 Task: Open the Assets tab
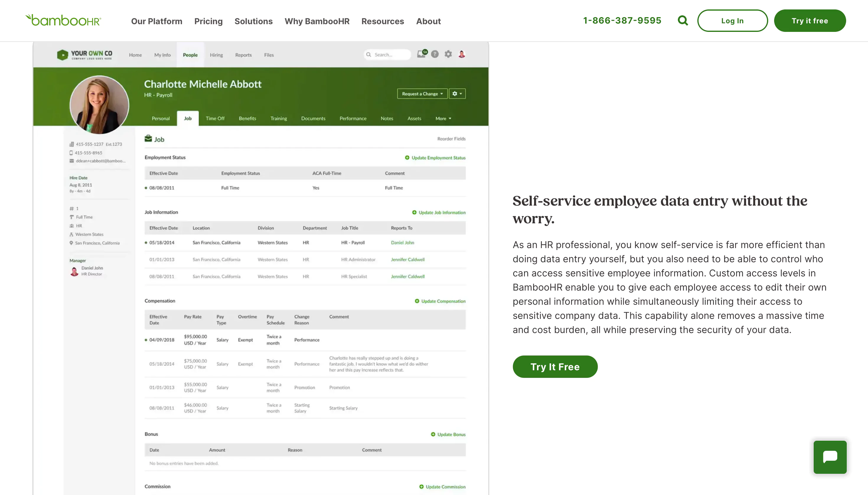414,118
